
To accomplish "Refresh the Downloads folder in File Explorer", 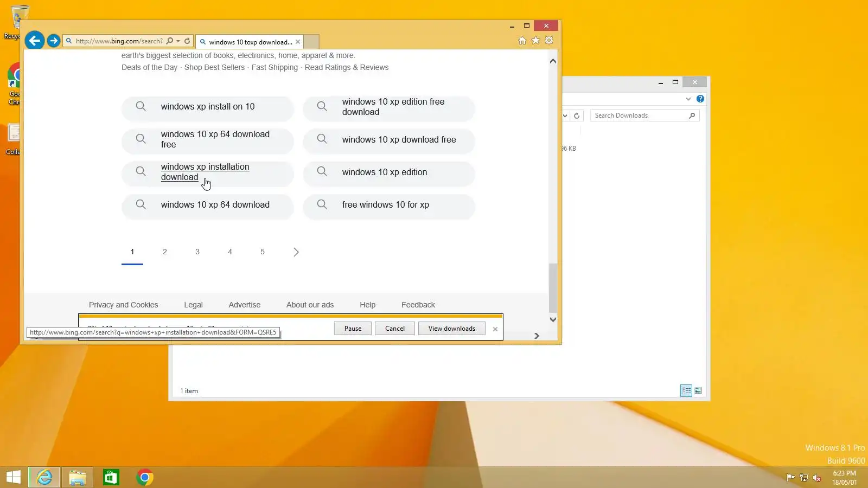I will 577,115.
